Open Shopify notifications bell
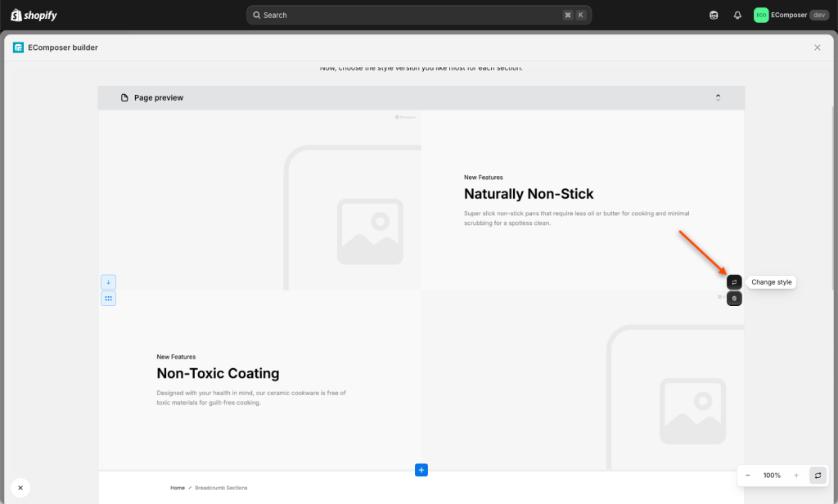Screen dimensions: 838x504 [x=737, y=15]
